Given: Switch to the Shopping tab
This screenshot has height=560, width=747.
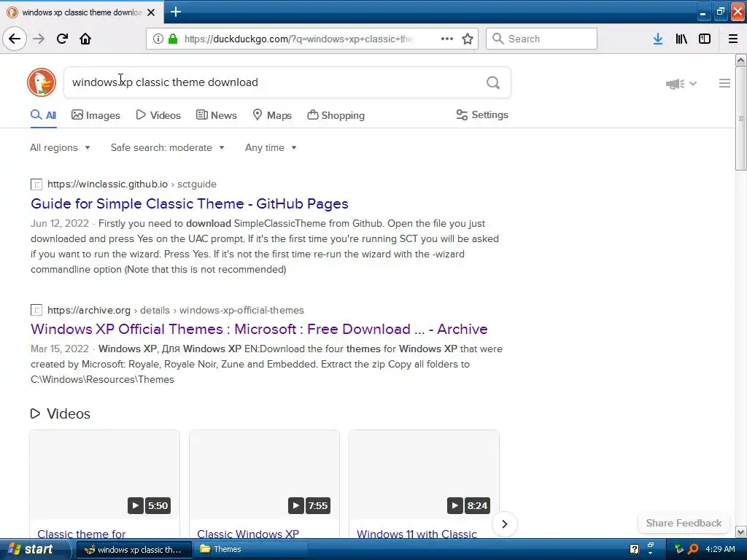Looking at the screenshot, I should pyautogui.click(x=336, y=115).
